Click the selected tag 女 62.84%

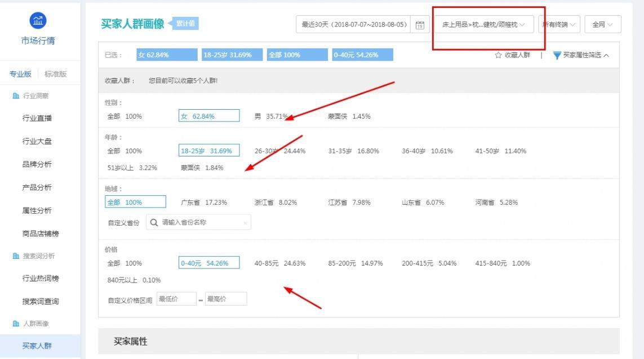[167, 55]
